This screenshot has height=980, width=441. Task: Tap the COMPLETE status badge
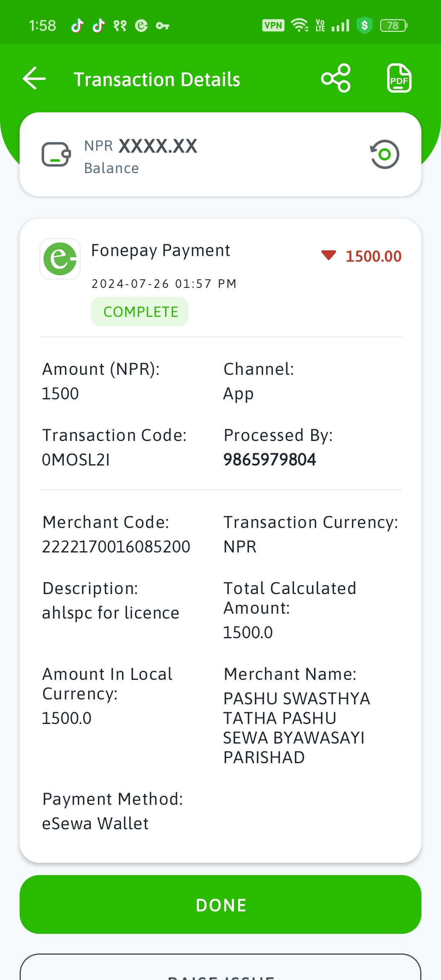[140, 312]
